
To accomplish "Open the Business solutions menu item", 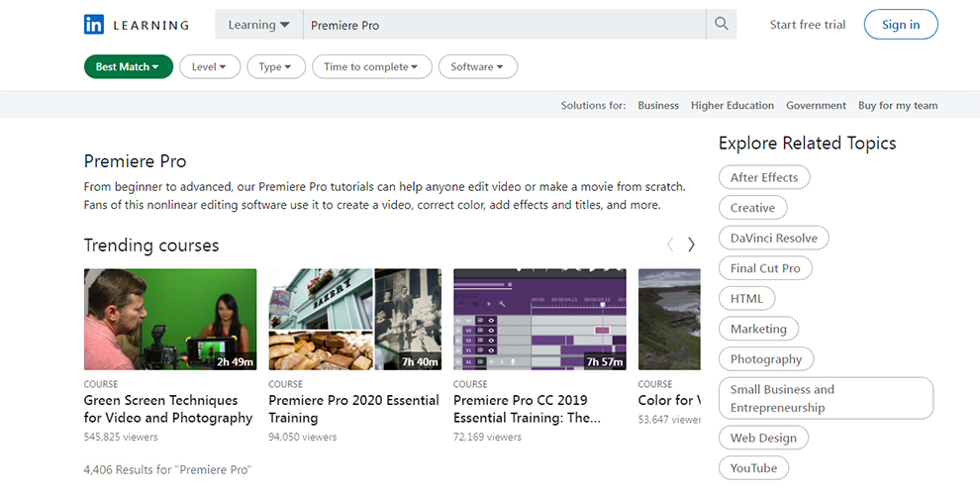I will coord(658,106).
